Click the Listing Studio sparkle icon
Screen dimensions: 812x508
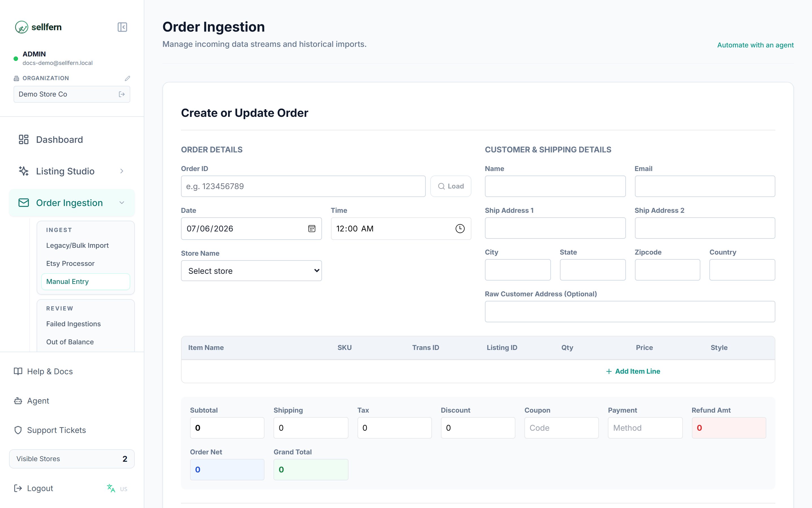pyautogui.click(x=23, y=171)
